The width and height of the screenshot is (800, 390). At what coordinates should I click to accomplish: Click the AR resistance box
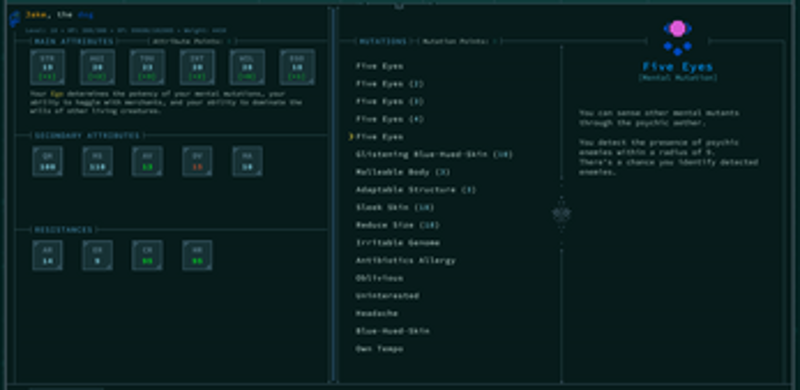tap(47, 255)
